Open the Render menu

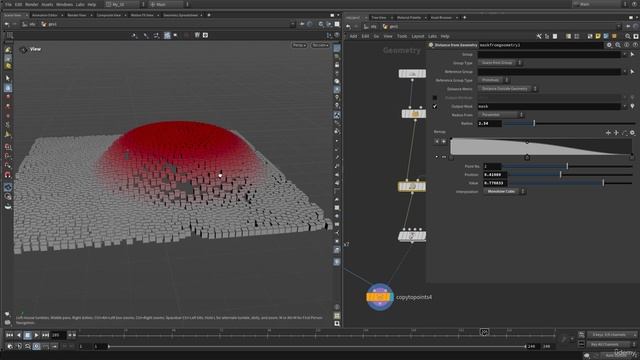tap(31, 4)
